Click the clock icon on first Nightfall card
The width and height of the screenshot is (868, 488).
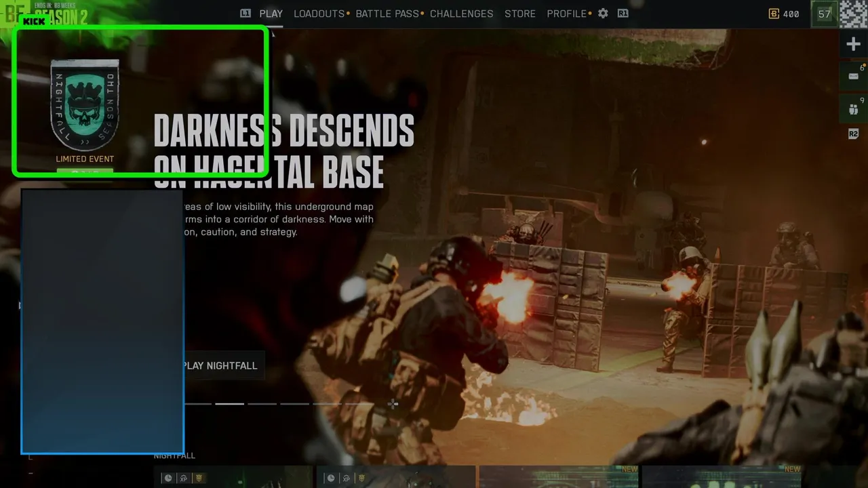[167, 479]
